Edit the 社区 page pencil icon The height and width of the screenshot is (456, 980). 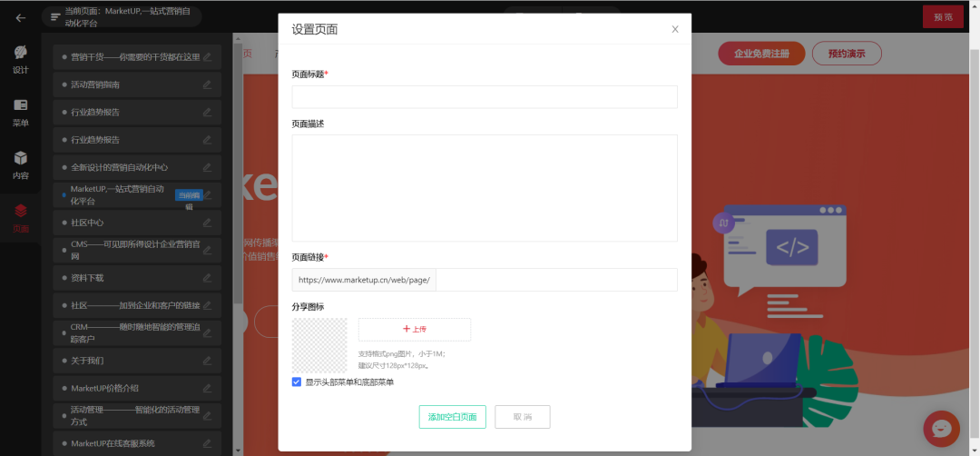tap(208, 305)
